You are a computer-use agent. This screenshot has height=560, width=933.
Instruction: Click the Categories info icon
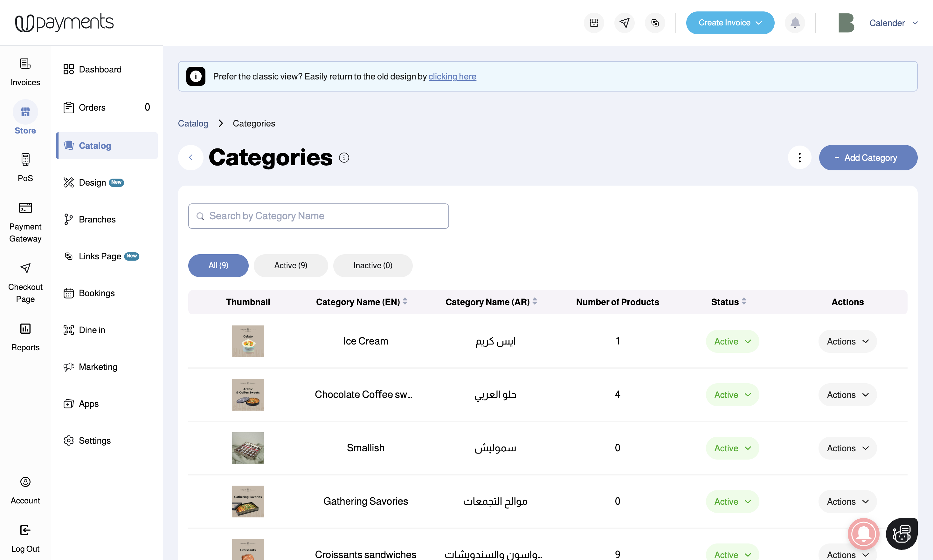[x=344, y=157]
